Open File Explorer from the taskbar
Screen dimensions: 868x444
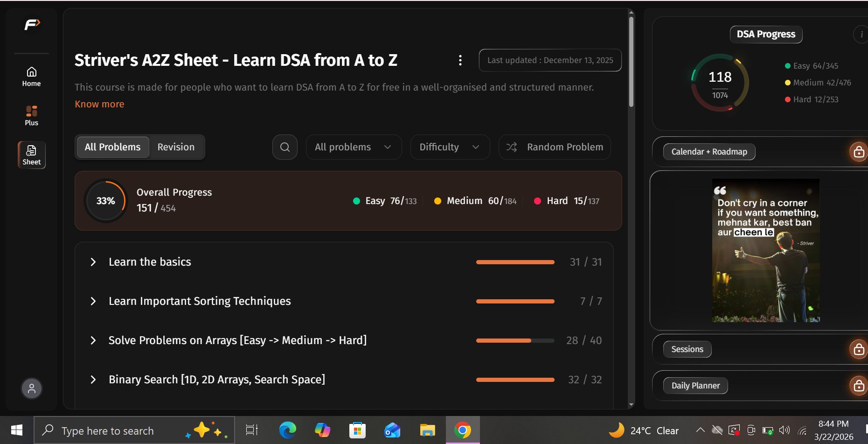point(427,430)
